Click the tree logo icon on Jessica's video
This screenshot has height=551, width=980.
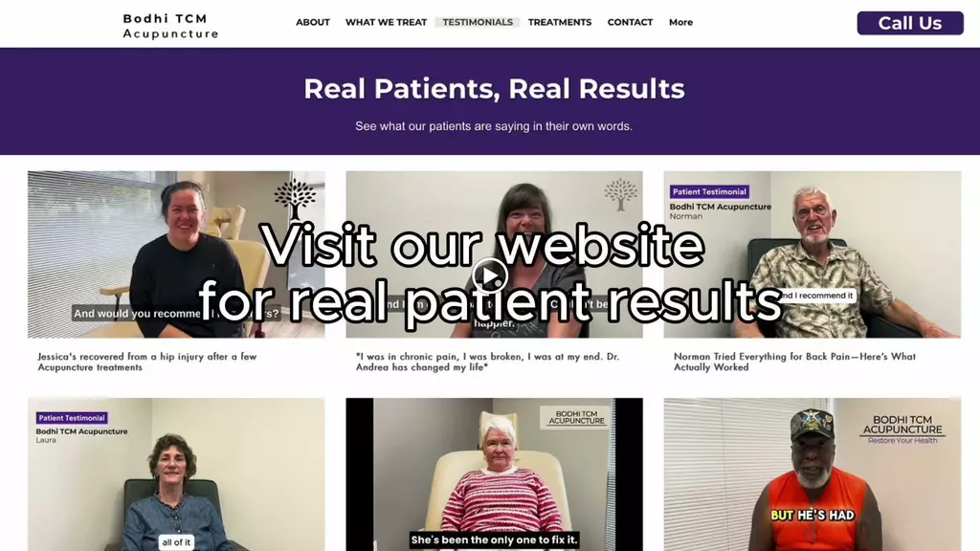click(x=295, y=199)
